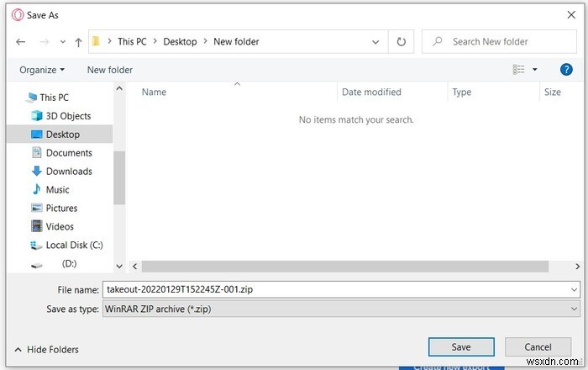Sort by the Type column header
The image size is (588, 370).
pos(462,92)
